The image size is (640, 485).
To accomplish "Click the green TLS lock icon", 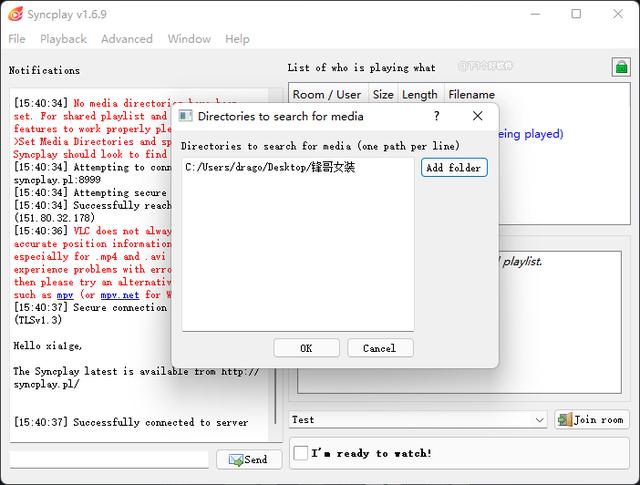I will 621,67.
